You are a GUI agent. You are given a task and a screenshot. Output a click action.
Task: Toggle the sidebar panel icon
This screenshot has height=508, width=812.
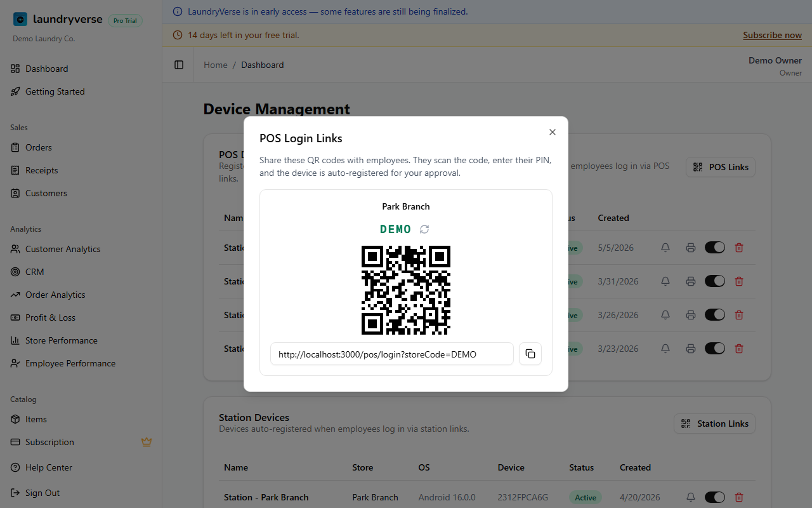179,65
